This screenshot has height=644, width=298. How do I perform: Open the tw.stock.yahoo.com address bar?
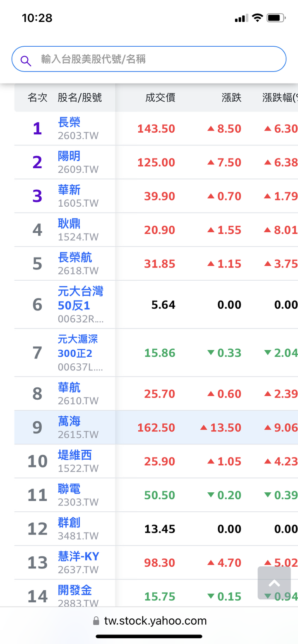pos(149,620)
